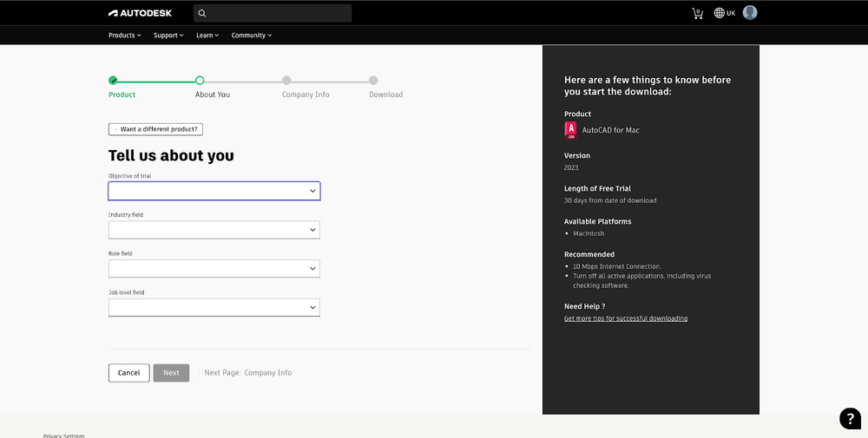Viewport: 868px width, 438px height.
Task: Expand the Learn menu
Action: 207,36
